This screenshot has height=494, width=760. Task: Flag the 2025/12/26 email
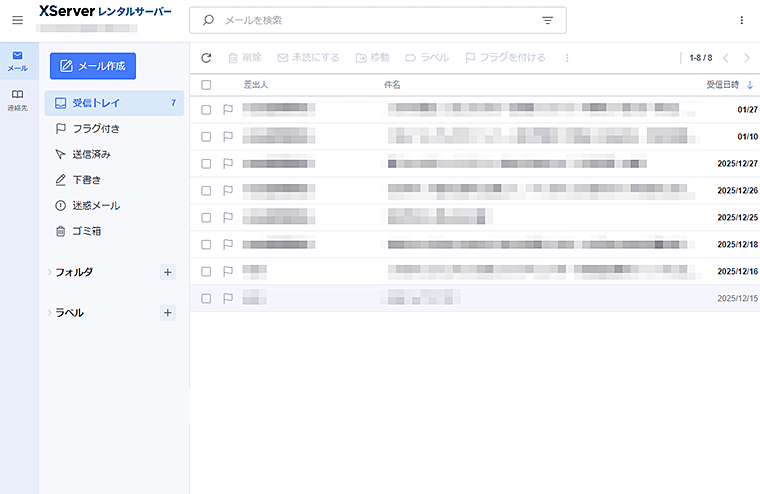click(x=228, y=191)
